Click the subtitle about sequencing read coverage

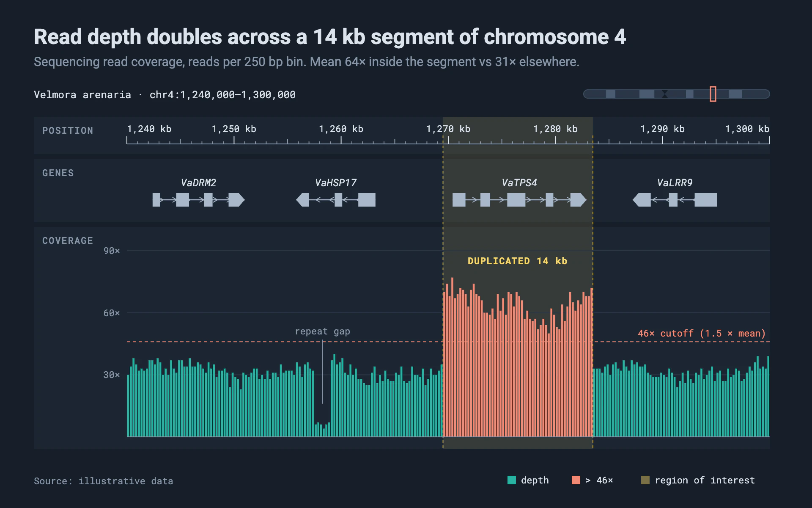point(307,62)
